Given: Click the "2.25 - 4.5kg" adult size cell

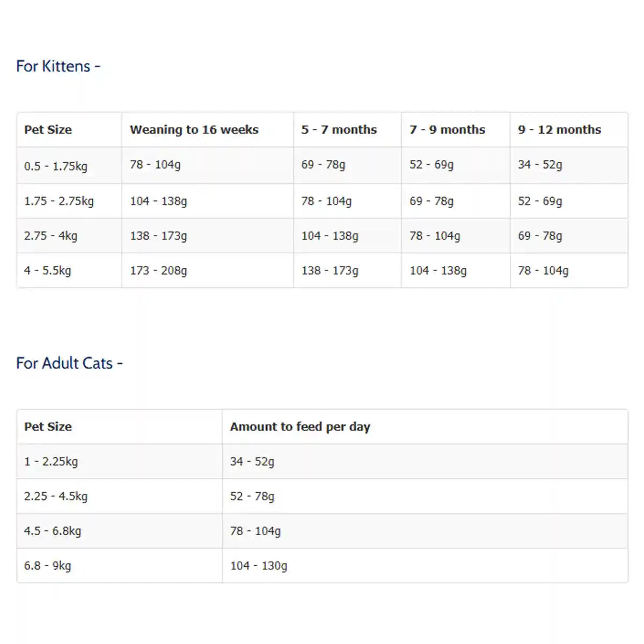Looking at the screenshot, I should pyautogui.click(x=55, y=496).
